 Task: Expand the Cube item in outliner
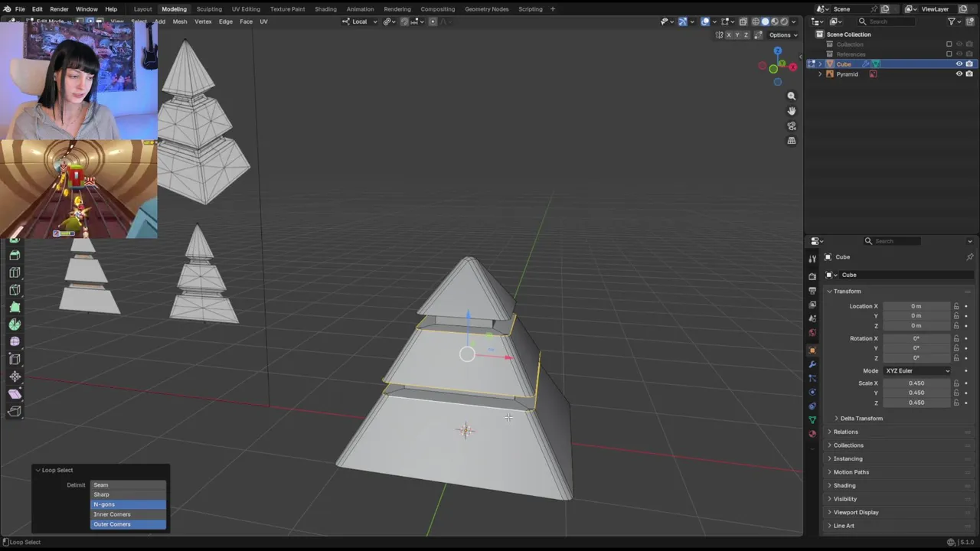pos(821,64)
